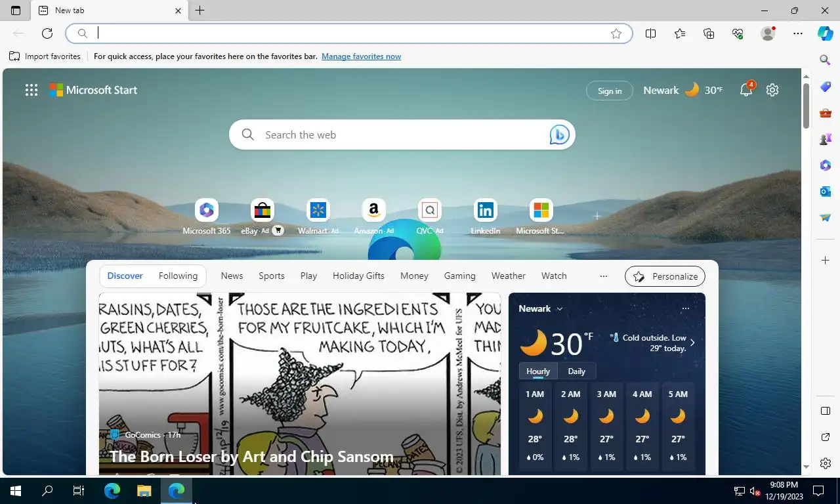Open a new tab with the plus button
This screenshot has height=504, width=840.
[x=200, y=10]
